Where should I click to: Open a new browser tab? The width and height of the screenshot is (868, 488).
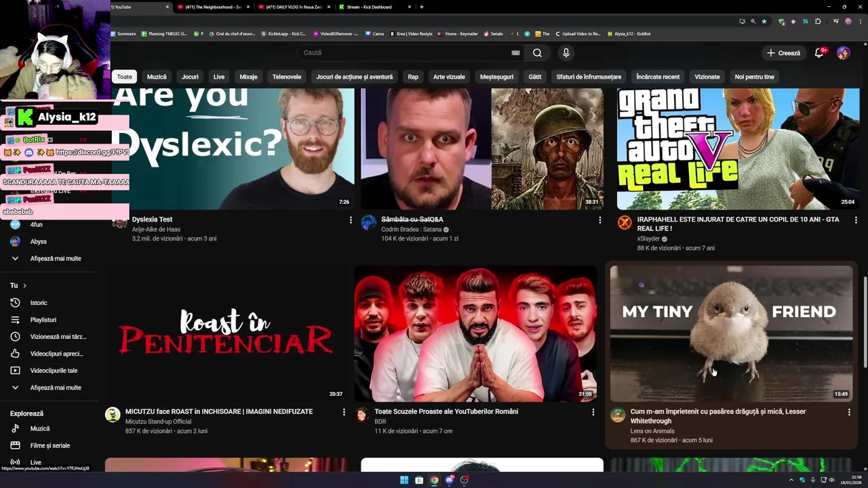tap(422, 7)
